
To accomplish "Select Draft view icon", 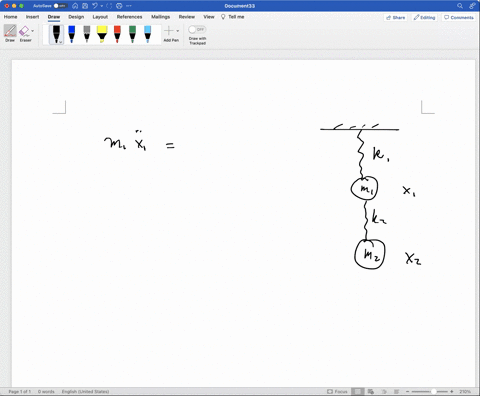I will (396, 391).
